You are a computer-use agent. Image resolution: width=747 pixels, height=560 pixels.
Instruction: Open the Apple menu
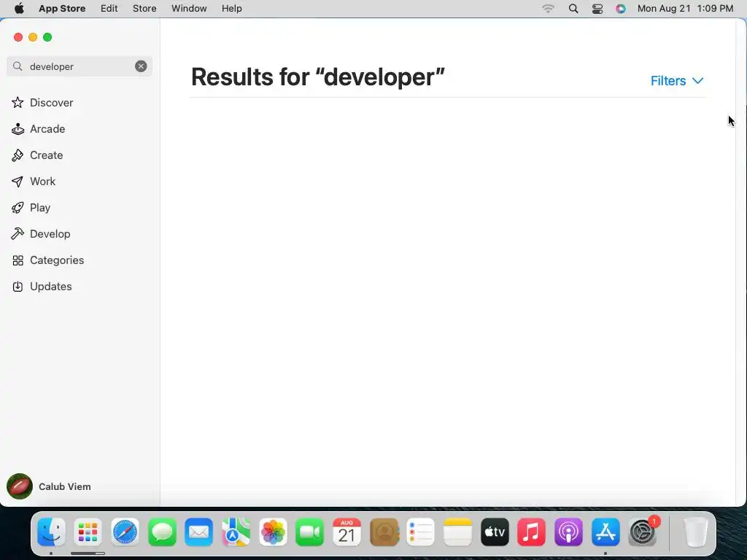click(x=19, y=8)
